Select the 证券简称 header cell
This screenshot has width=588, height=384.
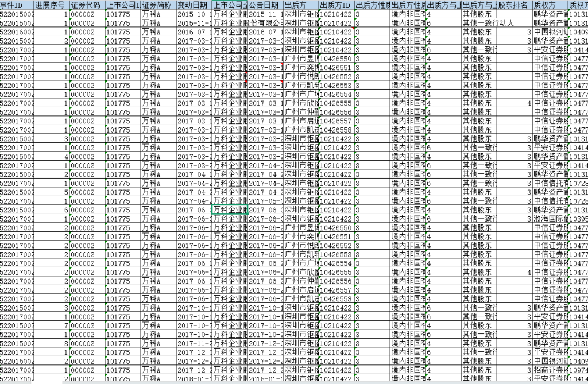coord(158,5)
